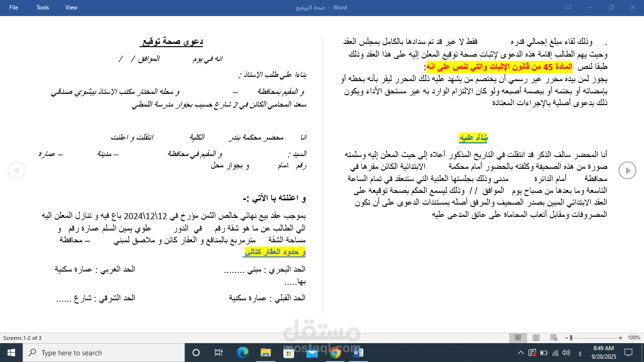The image size is (644, 362).
Task: Click the battery tray icon
Action: tap(544, 353)
